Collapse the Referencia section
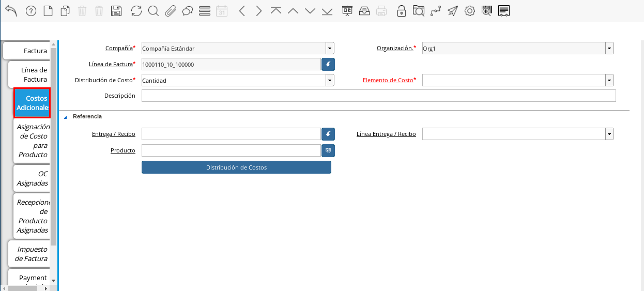The width and height of the screenshot is (644, 291). [66, 117]
